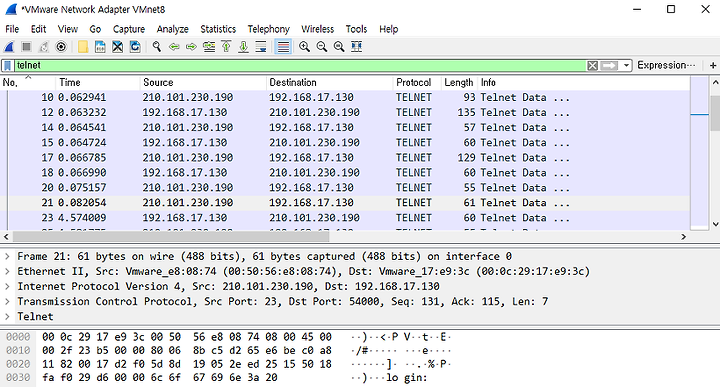This screenshot has height=387, width=720.
Task: Restart the current capture
Action: (44, 47)
